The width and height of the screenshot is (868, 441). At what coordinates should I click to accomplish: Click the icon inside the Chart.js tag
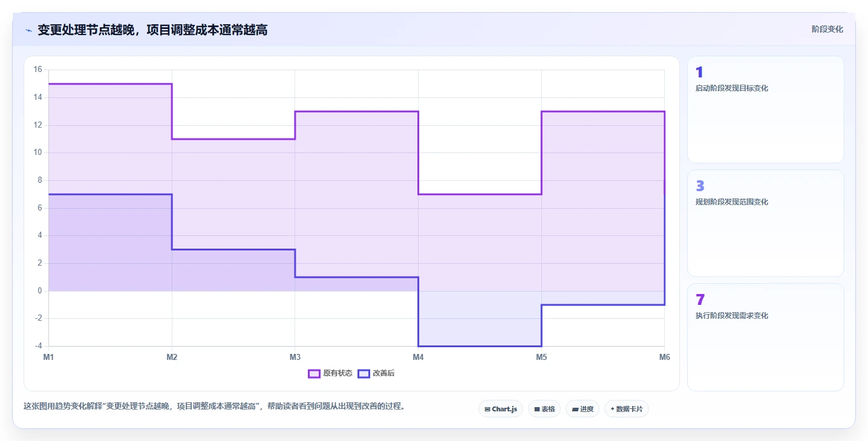point(488,410)
